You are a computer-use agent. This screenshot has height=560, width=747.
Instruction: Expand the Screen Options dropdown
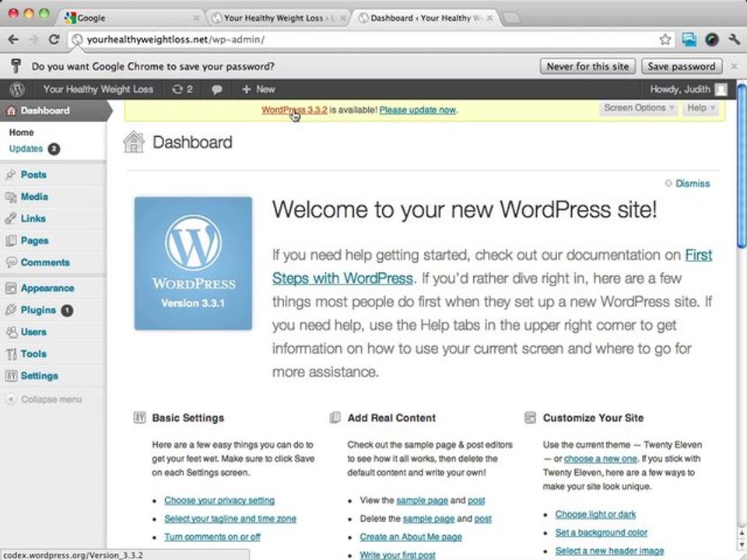(638, 108)
